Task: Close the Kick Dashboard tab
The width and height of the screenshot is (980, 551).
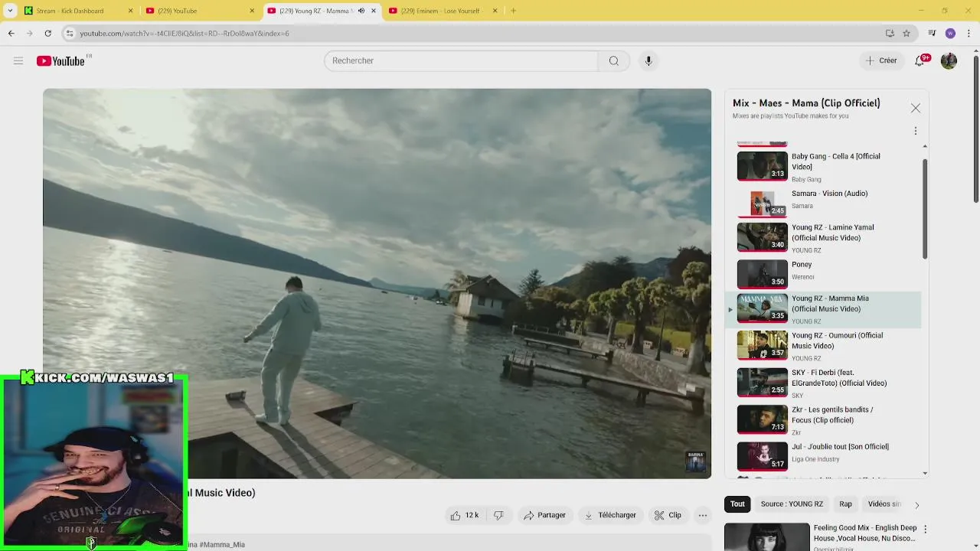Action: tap(130, 11)
